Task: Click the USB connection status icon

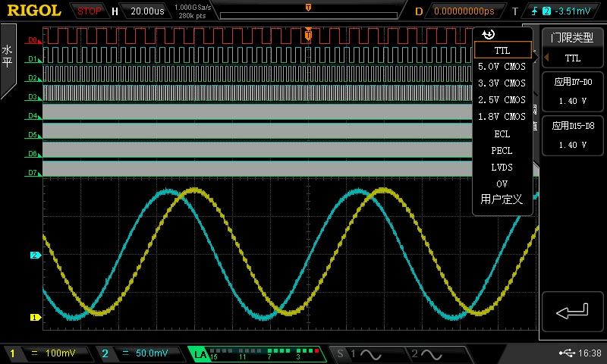Action: (566, 353)
